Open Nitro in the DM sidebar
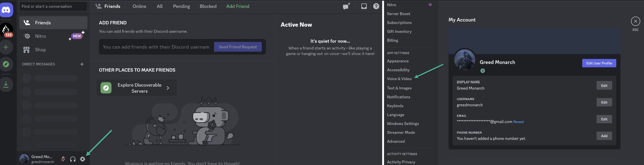 53,36
